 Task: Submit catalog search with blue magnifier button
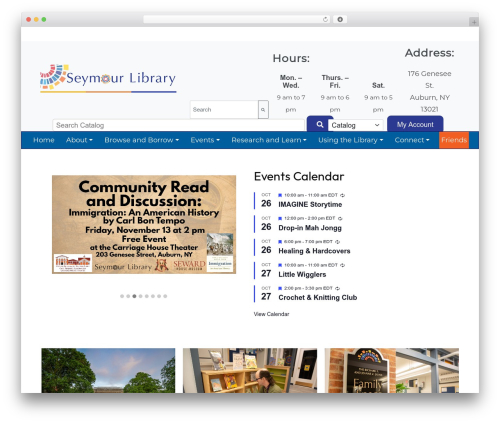(x=319, y=124)
